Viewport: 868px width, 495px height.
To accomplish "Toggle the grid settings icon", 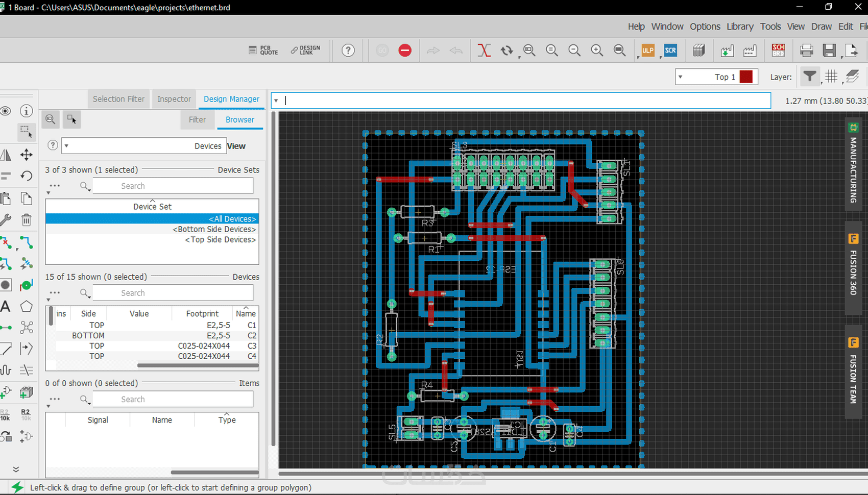I will coord(831,77).
